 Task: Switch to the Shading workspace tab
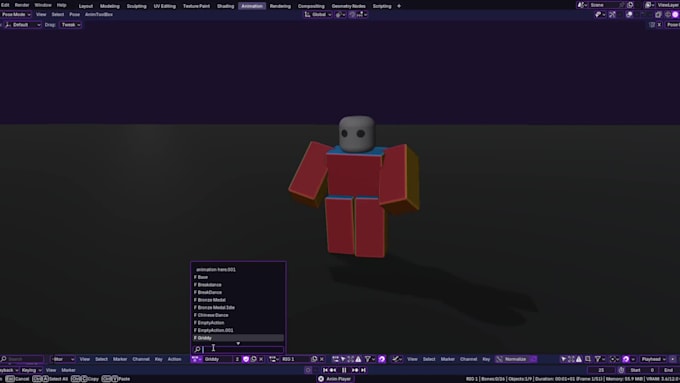pos(225,6)
